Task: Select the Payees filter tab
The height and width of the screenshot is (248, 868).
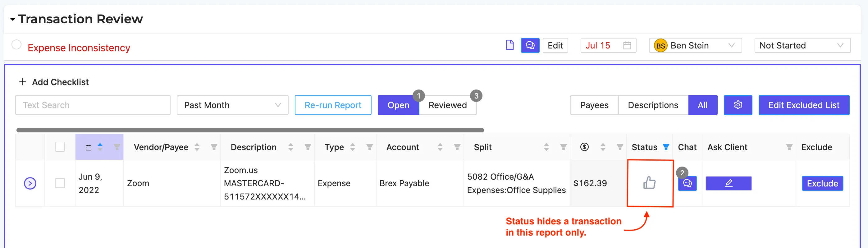Action: (x=594, y=105)
